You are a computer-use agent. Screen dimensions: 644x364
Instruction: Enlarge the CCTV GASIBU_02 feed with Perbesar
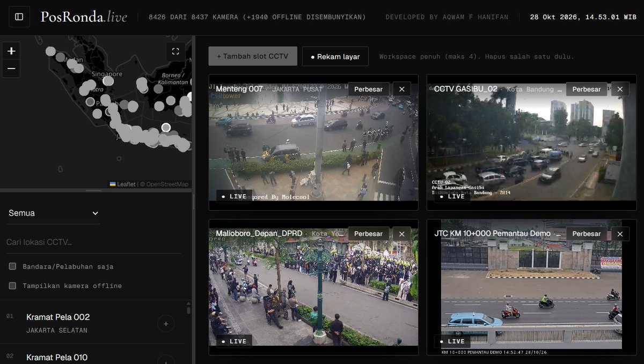coord(587,89)
